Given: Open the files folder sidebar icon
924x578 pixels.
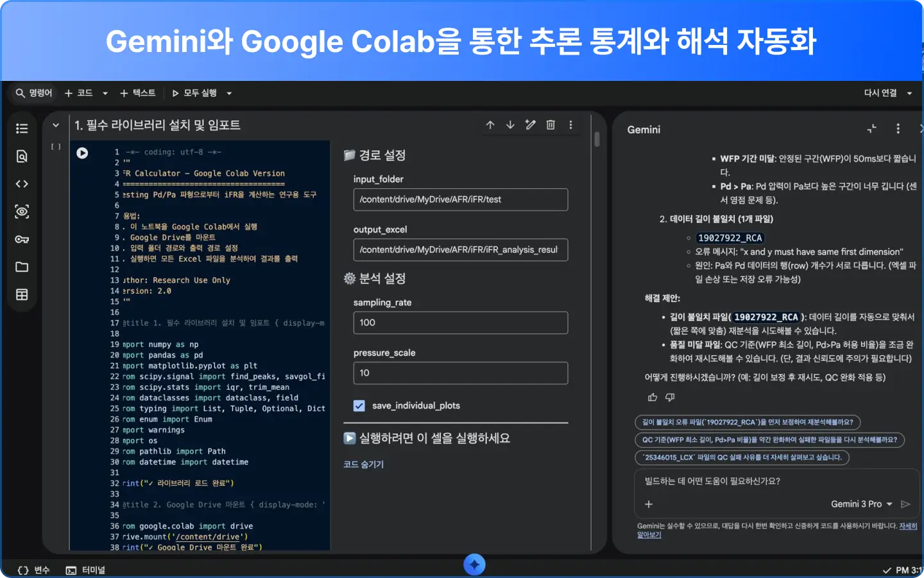Looking at the screenshot, I should (22, 267).
